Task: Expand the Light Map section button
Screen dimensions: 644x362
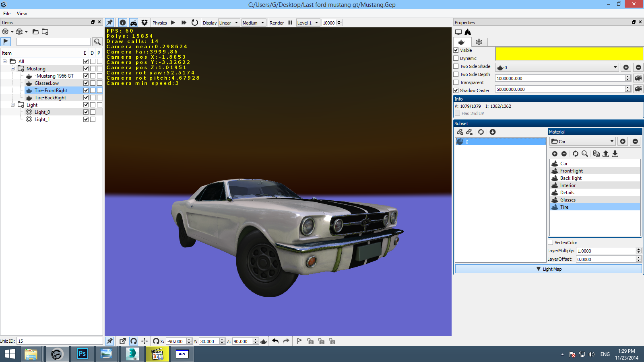Action: [549, 269]
